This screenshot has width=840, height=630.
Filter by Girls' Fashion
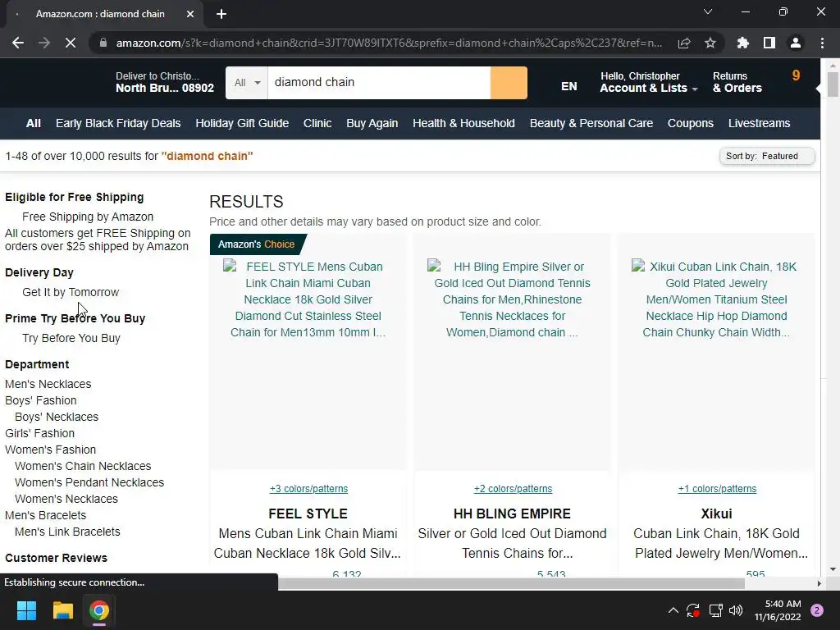click(39, 433)
